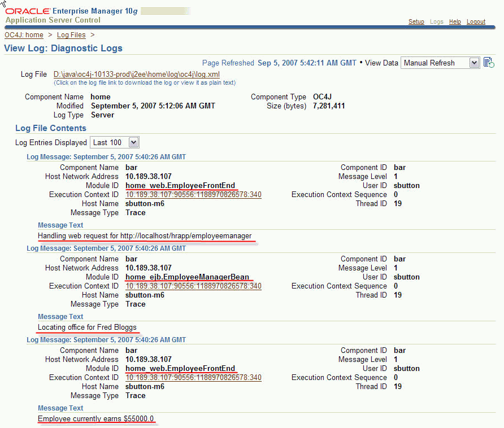The height and width of the screenshot is (428, 504).
Task: Select 'Employee currently earns $55000.0' text
Action: coord(96,418)
